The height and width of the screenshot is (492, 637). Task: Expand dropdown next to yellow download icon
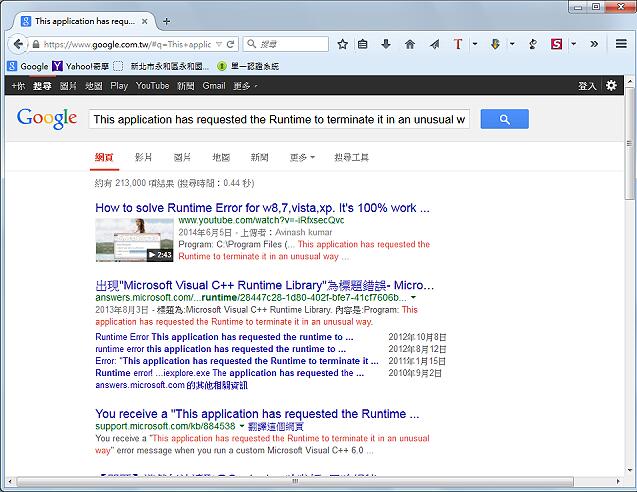(x=512, y=44)
